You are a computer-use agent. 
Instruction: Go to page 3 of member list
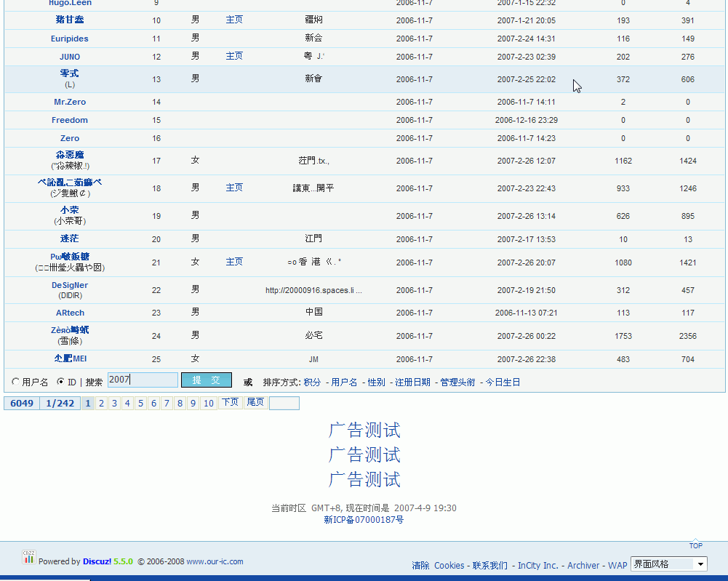pos(114,404)
